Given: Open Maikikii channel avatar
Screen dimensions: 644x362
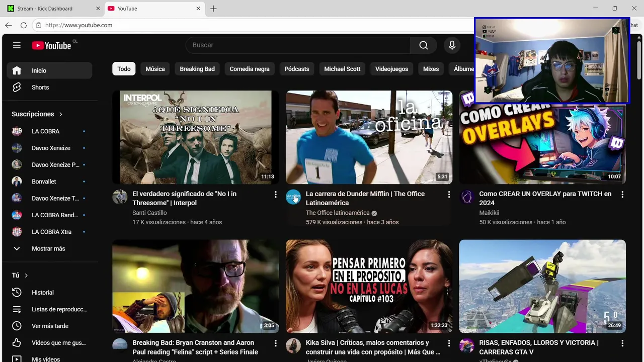Looking at the screenshot, I should click(467, 197).
